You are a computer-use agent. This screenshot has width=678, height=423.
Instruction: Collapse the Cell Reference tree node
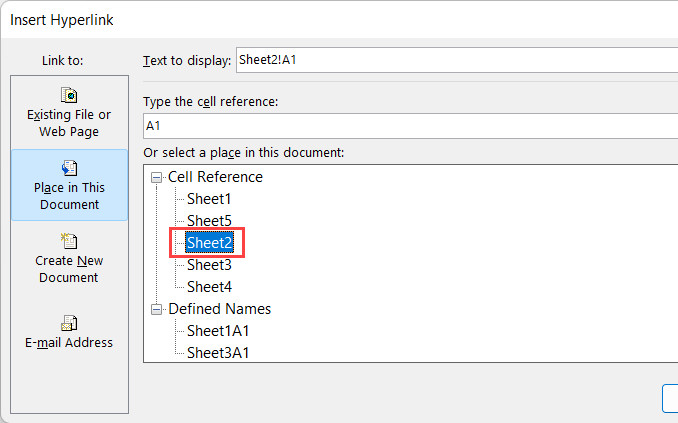[x=157, y=177]
